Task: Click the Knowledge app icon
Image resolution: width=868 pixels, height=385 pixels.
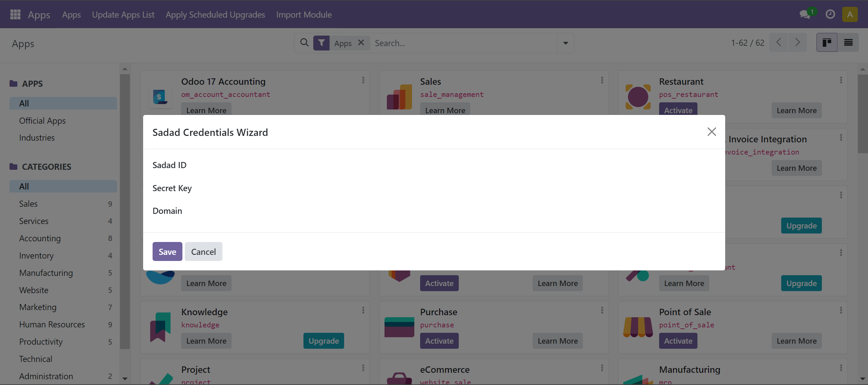Action: click(x=160, y=327)
